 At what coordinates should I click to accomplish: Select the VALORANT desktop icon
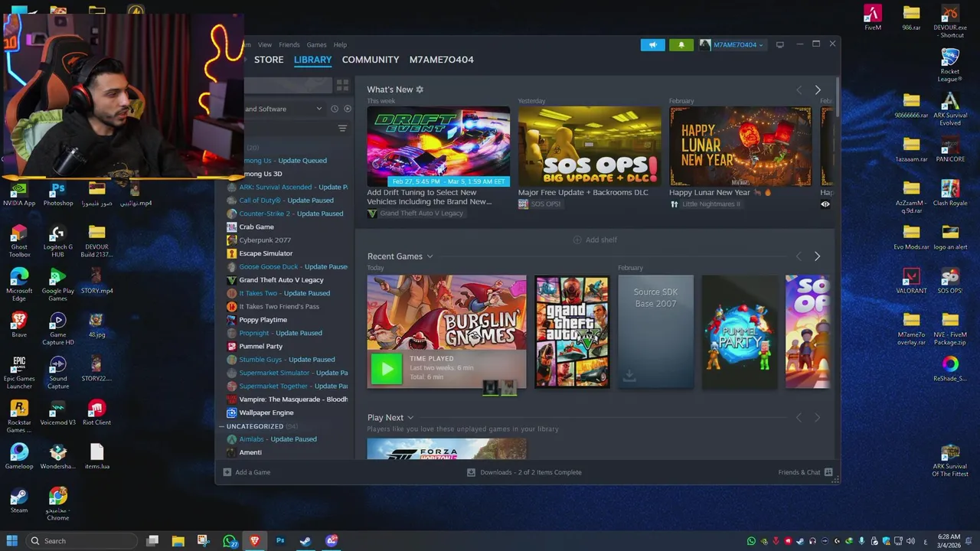point(911,281)
